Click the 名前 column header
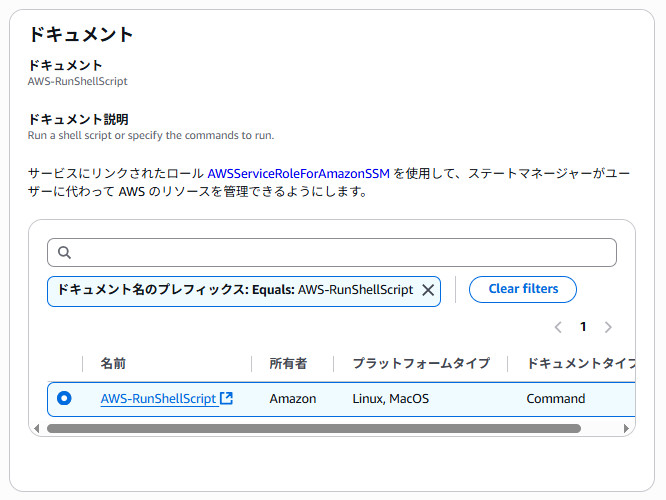Viewport: 666px width, 500px height. coord(113,363)
